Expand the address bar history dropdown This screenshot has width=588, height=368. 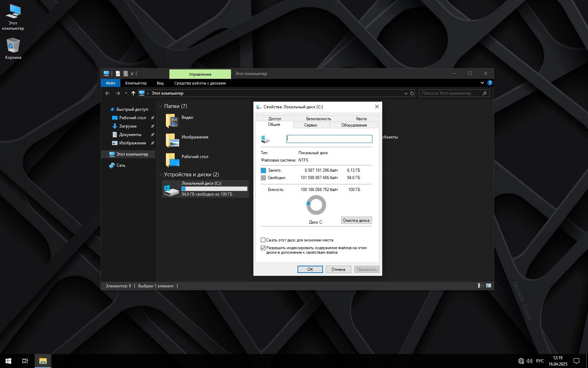(406, 93)
